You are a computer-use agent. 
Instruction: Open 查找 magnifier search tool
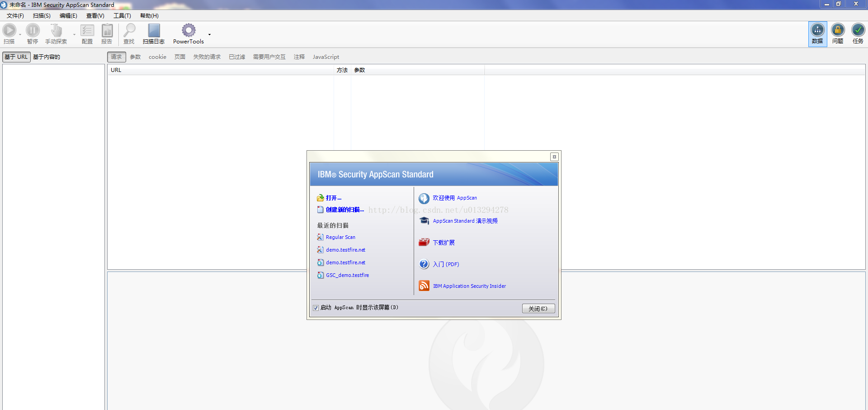pyautogui.click(x=129, y=31)
